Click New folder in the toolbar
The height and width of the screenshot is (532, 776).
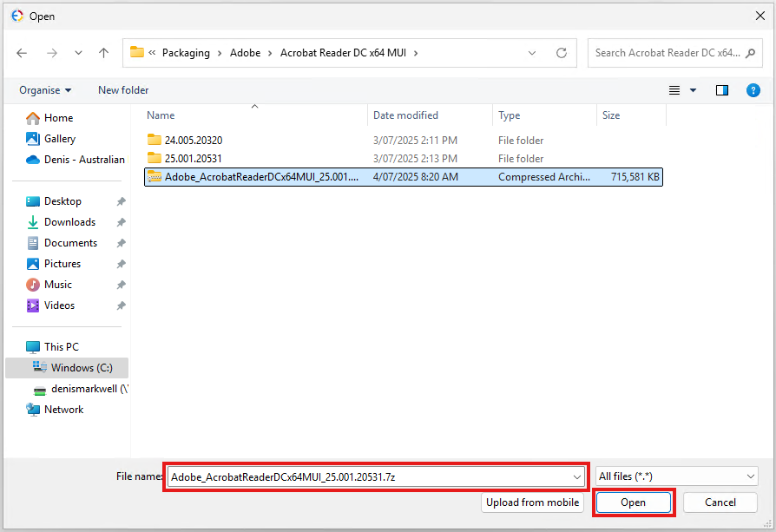pos(123,90)
